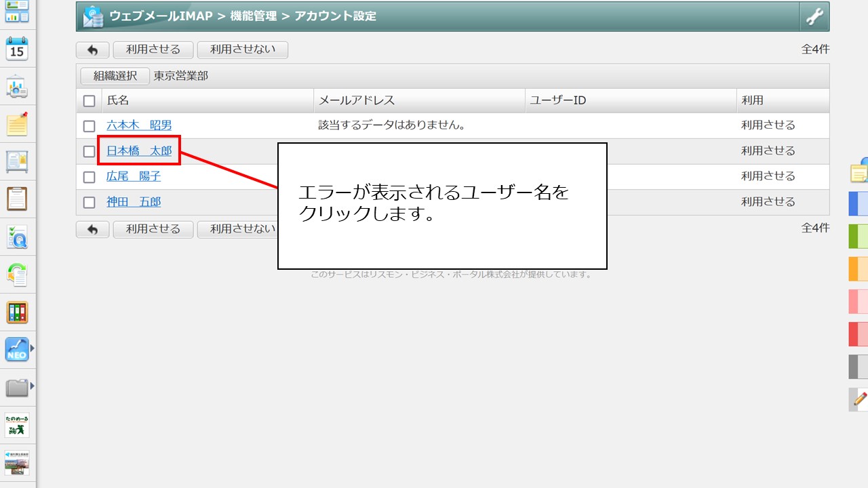Click ウェブメールIMAP in the breadcrumb

coord(161,16)
